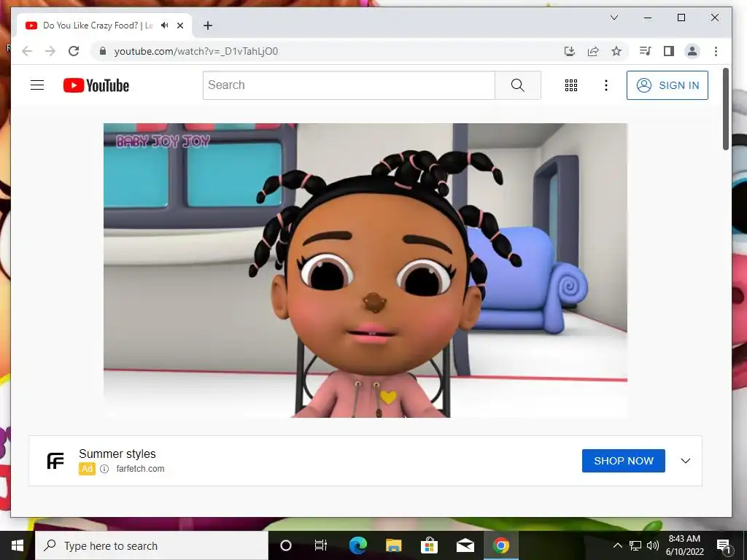Image resolution: width=747 pixels, height=560 pixels.
Task: Mute the tab via speaker icon
Action: coord(165,26)
